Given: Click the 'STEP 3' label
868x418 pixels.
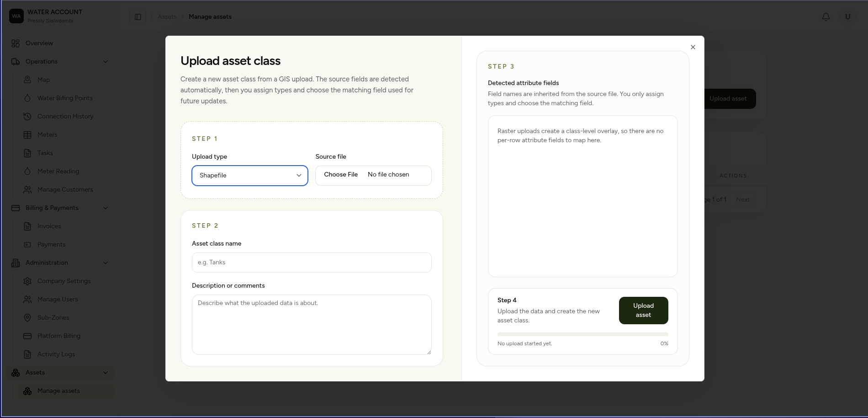Looking at the screenshot, I should (x=501, y=66).
